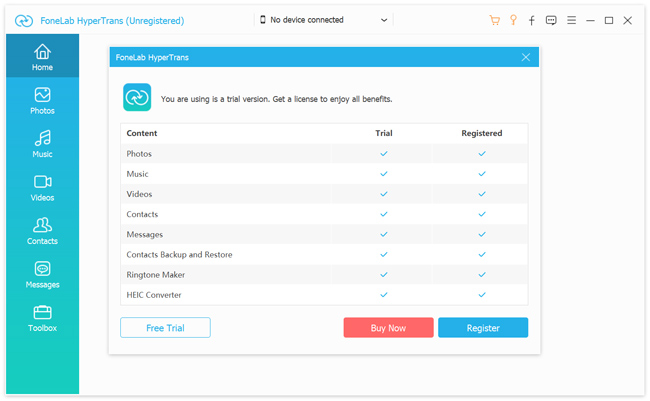Click the trial version notice text
Screen dimensions: 650x401
tap(276, 99)
